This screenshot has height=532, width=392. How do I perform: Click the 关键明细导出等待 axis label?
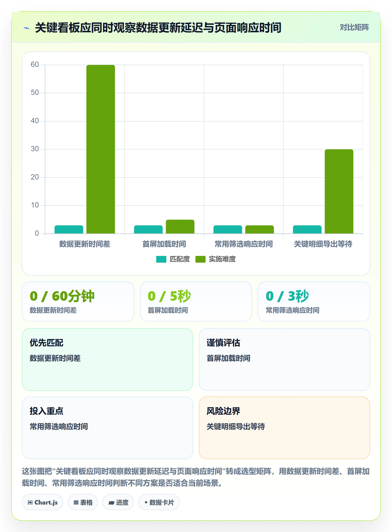(323, 244)
